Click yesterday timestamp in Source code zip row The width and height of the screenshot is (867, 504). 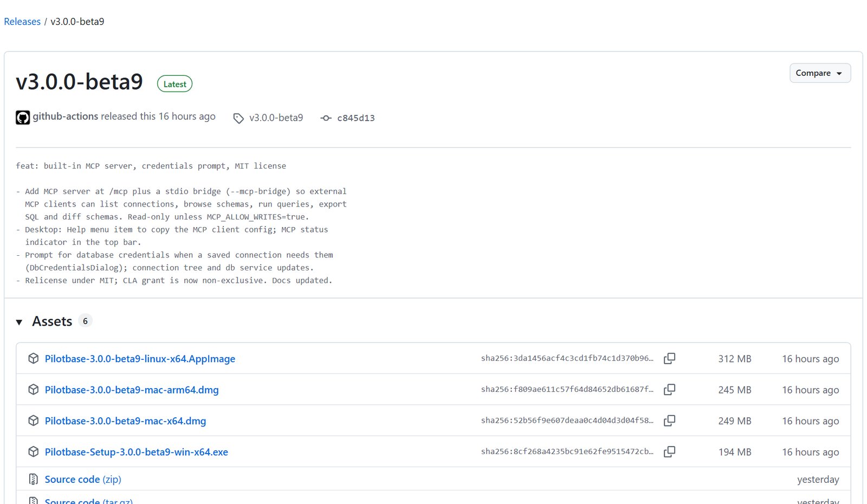click(x=818, y=480)
